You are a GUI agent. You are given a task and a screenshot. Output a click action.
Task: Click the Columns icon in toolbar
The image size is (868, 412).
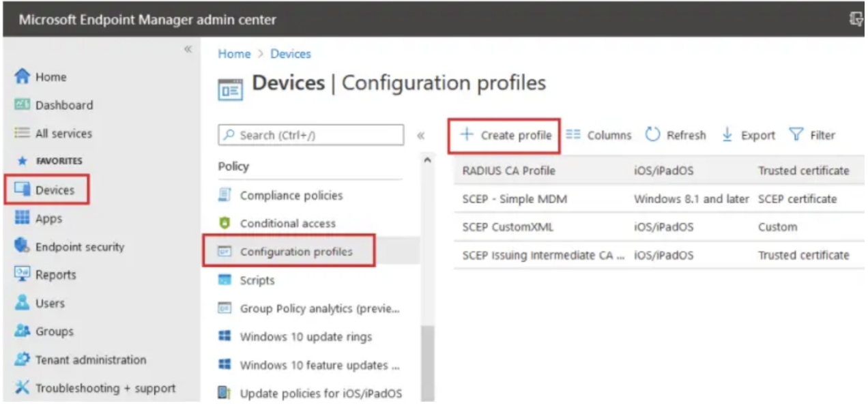click(573, 135)
